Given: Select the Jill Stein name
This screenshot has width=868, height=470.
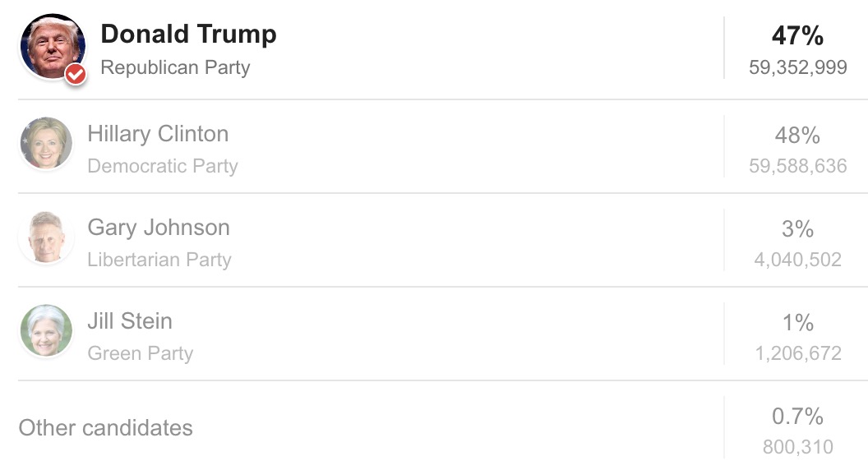Looking at the screenshot, I should [x=130, y=321].
